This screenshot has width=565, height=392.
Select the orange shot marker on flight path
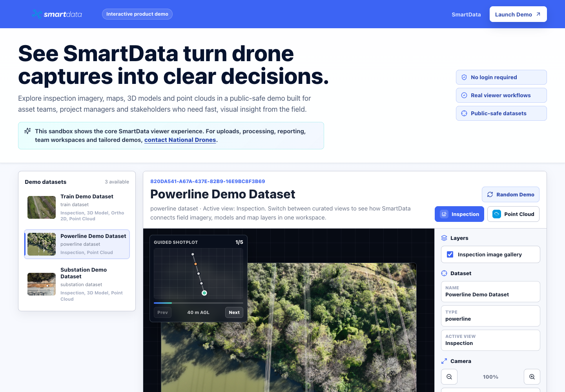pos(195,264)
